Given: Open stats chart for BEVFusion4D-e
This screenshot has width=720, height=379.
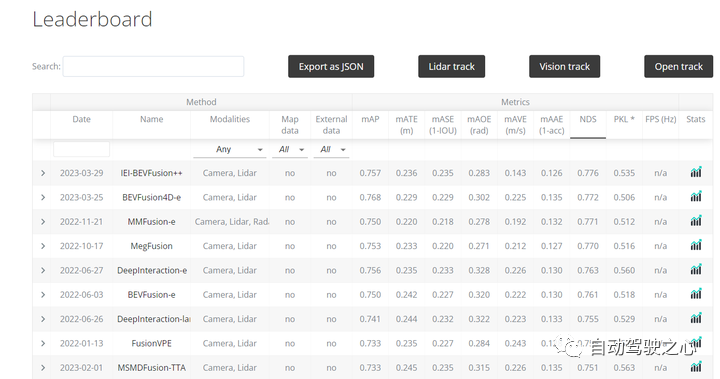Looking at the screenshot, I should click(696, 197).
